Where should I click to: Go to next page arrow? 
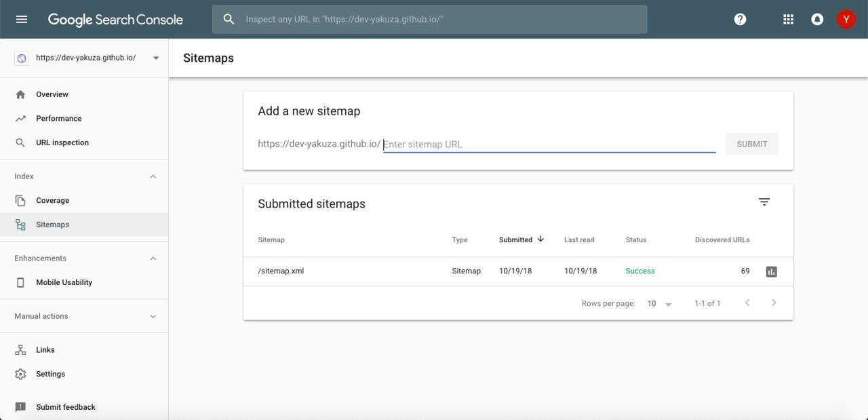774,303
